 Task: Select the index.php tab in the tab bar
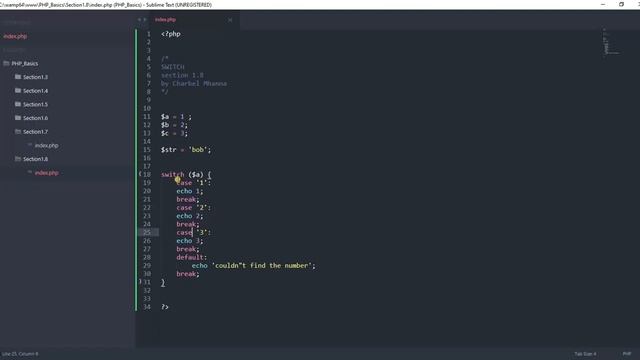[x=165, y=20]
